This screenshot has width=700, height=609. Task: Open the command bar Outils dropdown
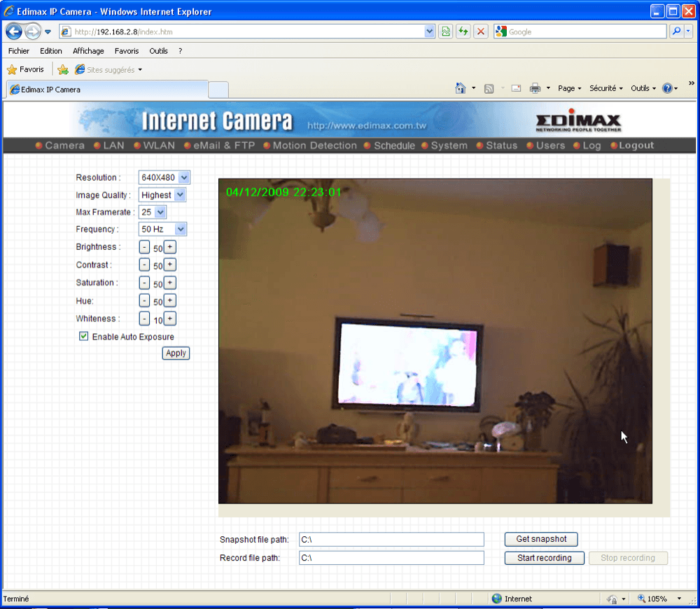click(643, 88)
